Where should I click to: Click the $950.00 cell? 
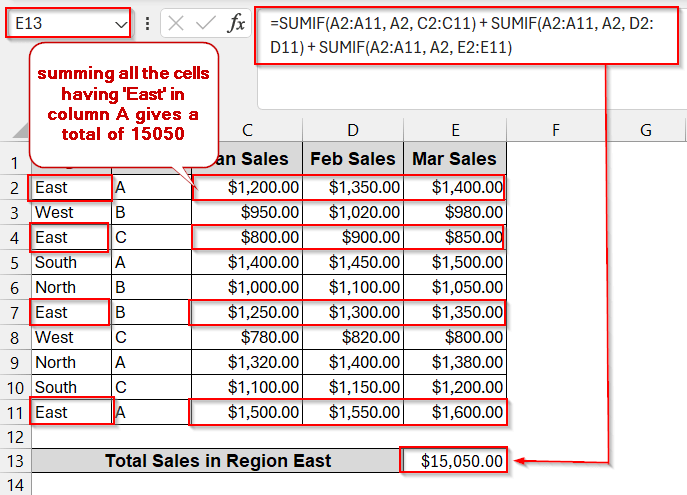[x=247, y=212]
